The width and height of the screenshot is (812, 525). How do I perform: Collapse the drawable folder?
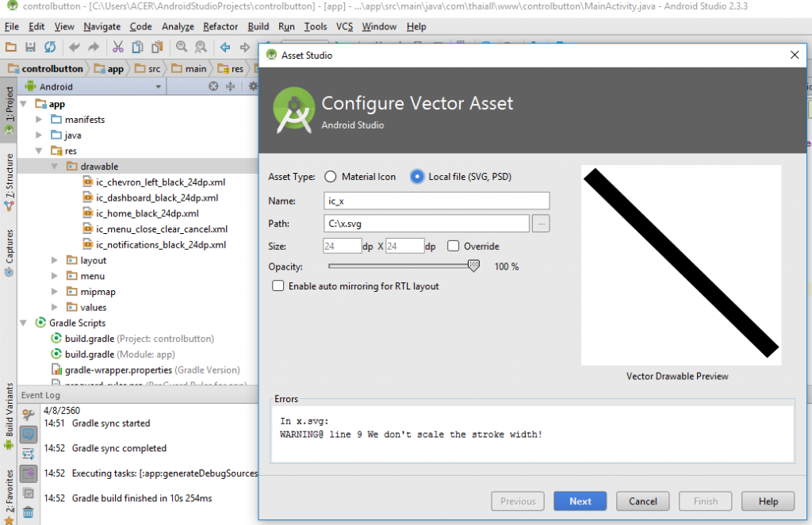pyautogui.click(x=55, y=167)
